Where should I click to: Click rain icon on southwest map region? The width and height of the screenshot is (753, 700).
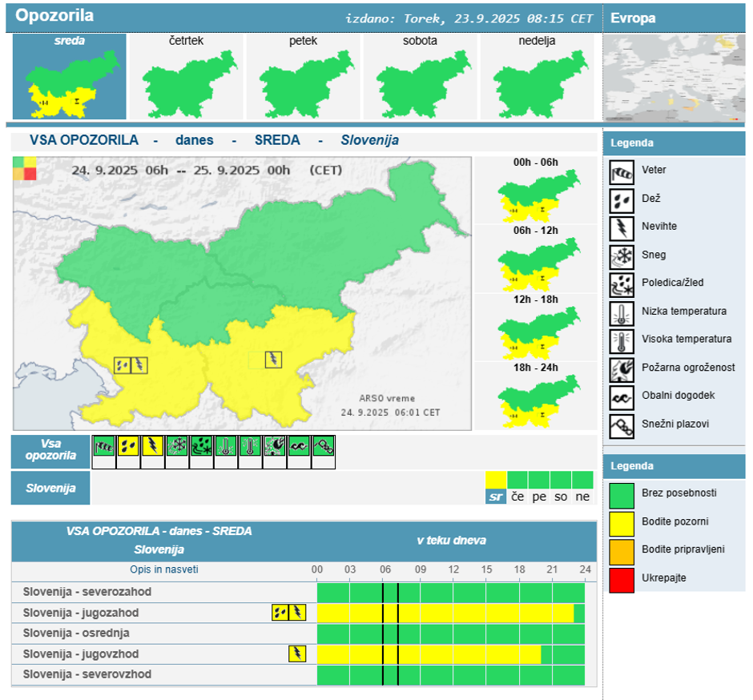[122, 365]
